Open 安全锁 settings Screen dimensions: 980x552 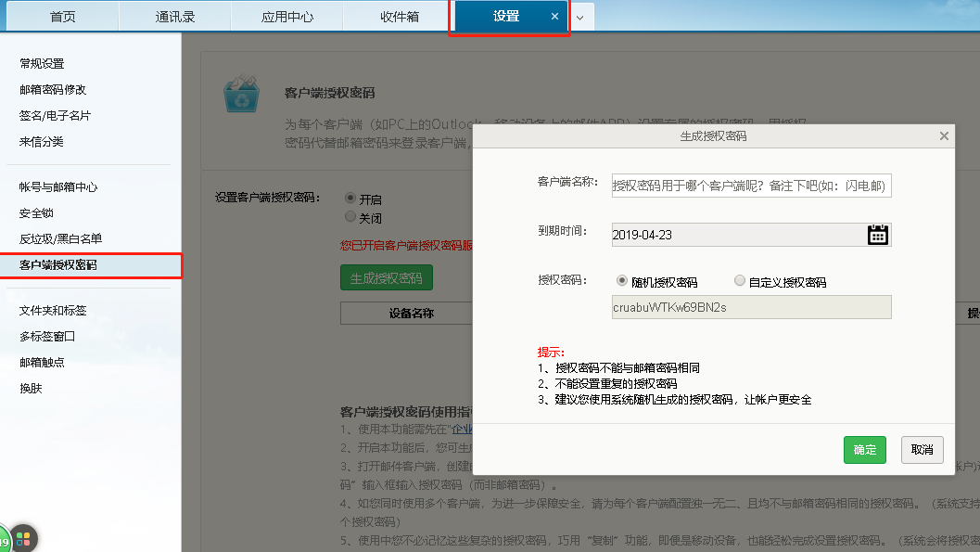(x=36, y=213)
